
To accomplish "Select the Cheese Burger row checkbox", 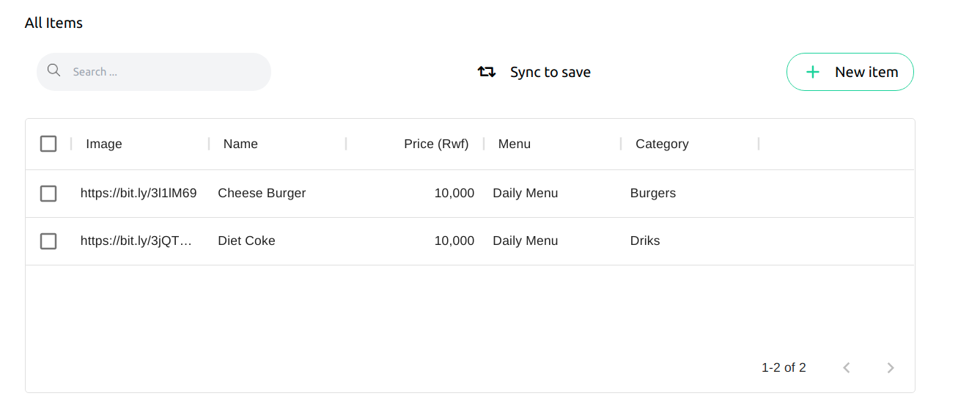I will pos(48,194).
